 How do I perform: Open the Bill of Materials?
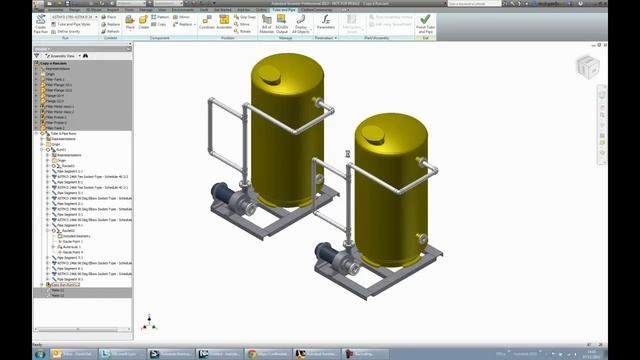[x=267, y=24]
